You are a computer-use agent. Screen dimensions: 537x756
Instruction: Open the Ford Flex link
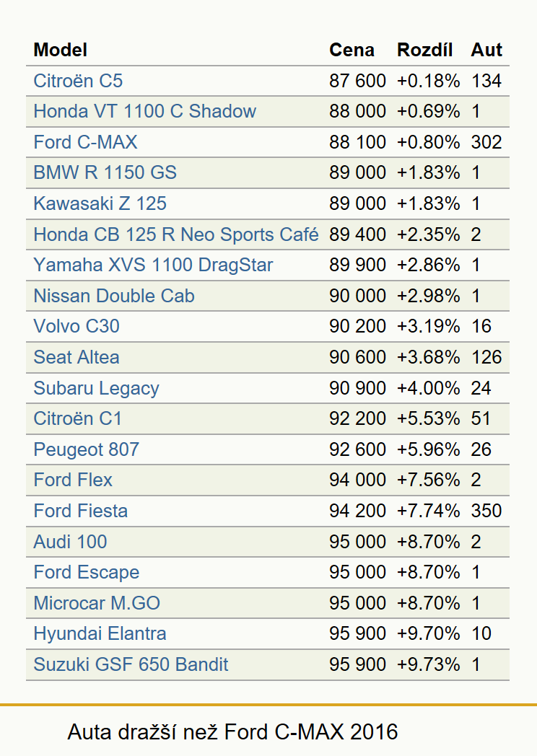[x=72, y=480]
